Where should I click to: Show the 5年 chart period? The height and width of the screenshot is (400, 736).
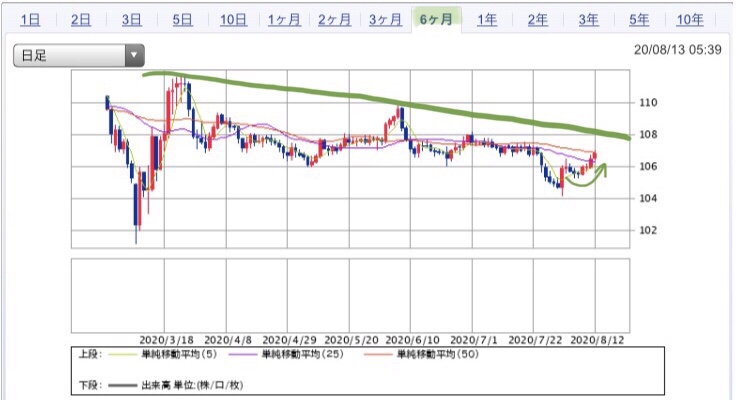click(639, 20)
